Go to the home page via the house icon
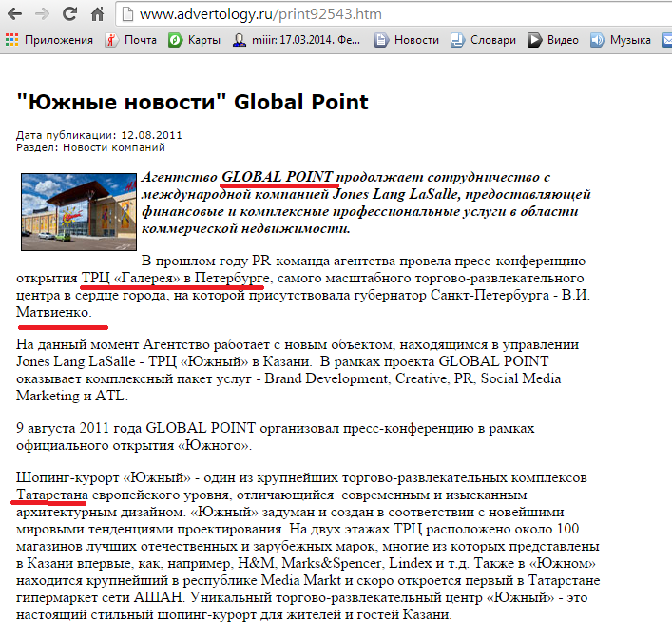672x640 pixels. [97, 14]
